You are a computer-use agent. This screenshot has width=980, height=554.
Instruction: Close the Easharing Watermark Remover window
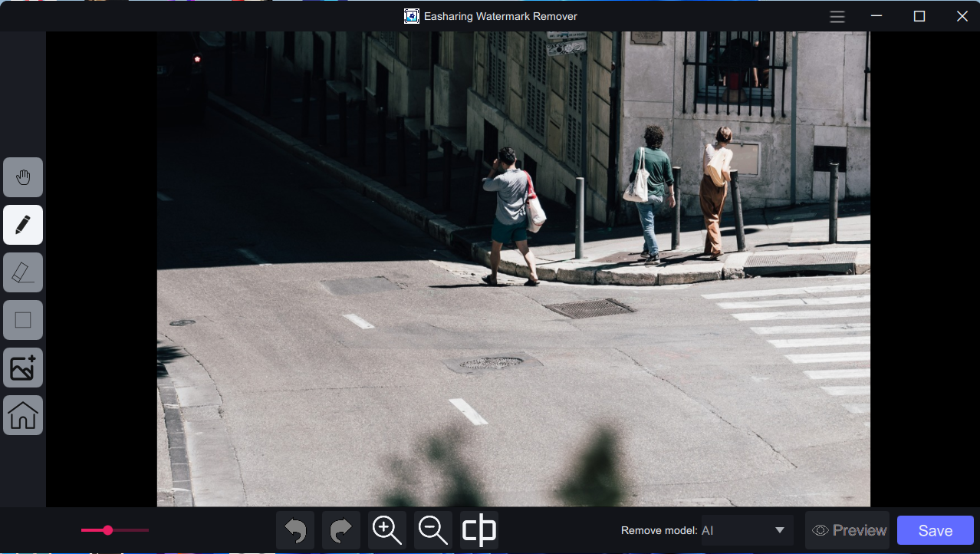click(x=962, y=16)
